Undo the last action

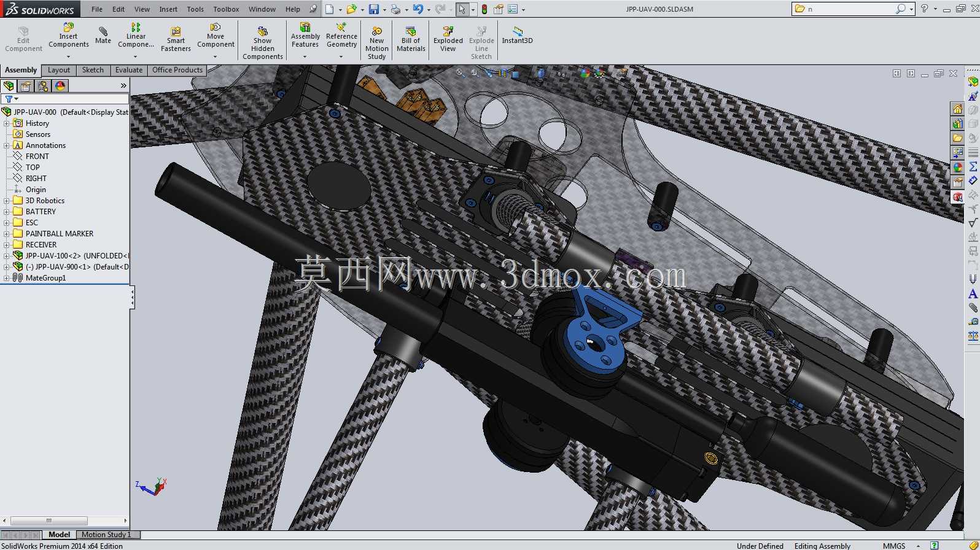click(x=418, y=9)
